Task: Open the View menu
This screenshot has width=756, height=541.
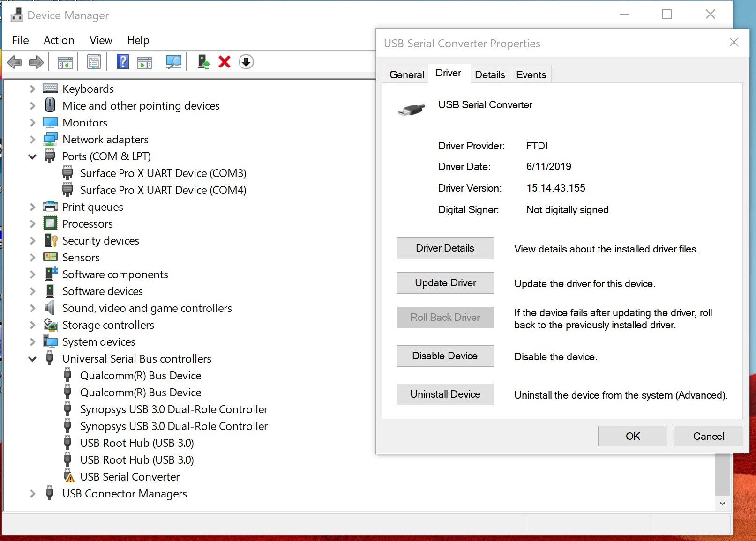Action: coord(101,40)
